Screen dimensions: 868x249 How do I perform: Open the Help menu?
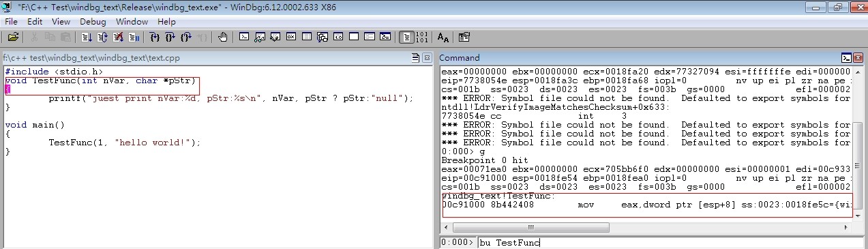(166, 21)
